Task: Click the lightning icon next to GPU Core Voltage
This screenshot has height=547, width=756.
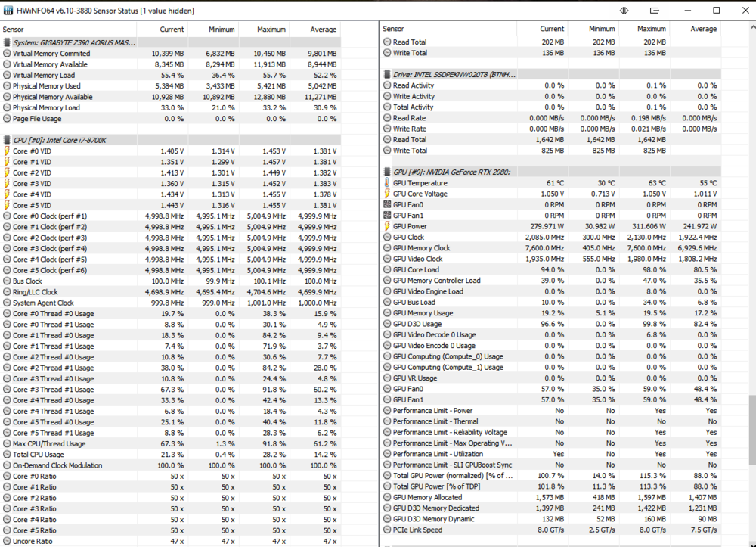Action: coord(386,194)
